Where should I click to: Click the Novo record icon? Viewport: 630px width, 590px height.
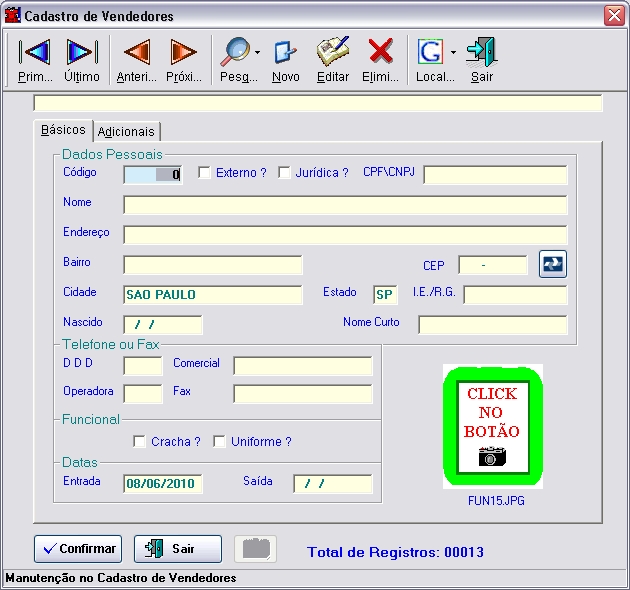point(285,59)
